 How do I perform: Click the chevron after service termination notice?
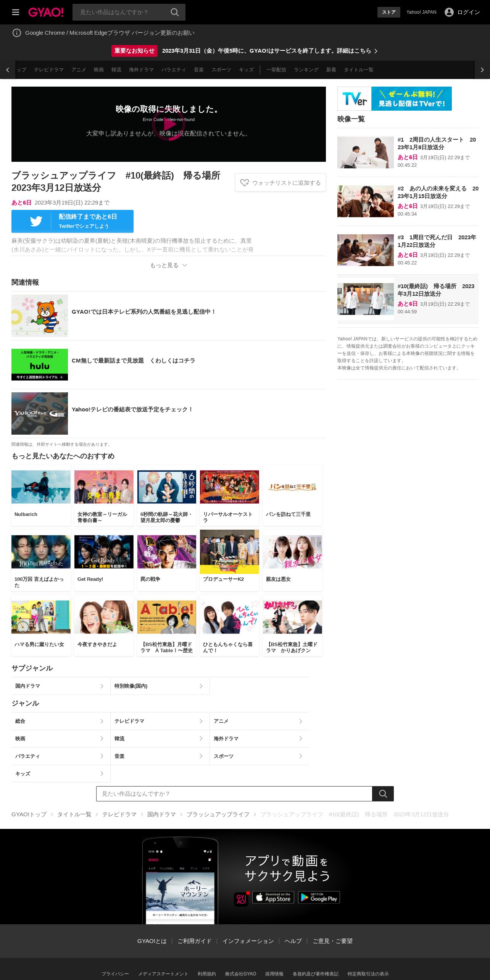click(376, 51)
